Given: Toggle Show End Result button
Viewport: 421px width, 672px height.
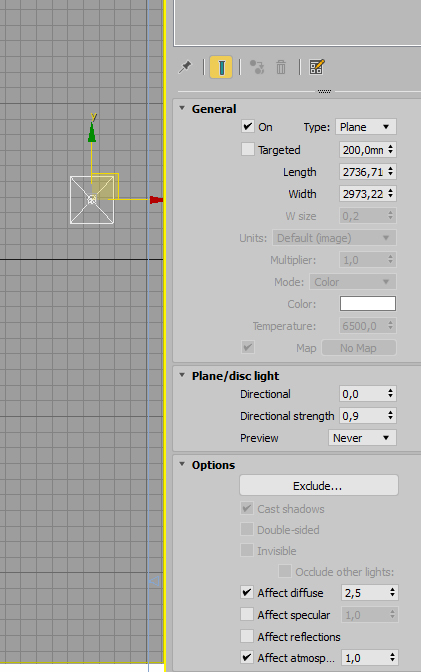Looking at the screenshot, I should 221,67.
